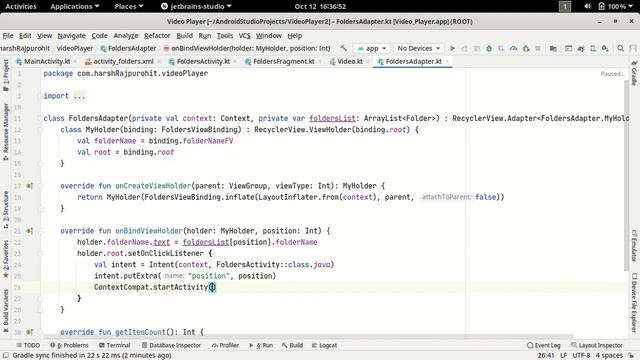Toggle the Structure side panel
The image size is (640, 360).
click(x=6, y=209)
